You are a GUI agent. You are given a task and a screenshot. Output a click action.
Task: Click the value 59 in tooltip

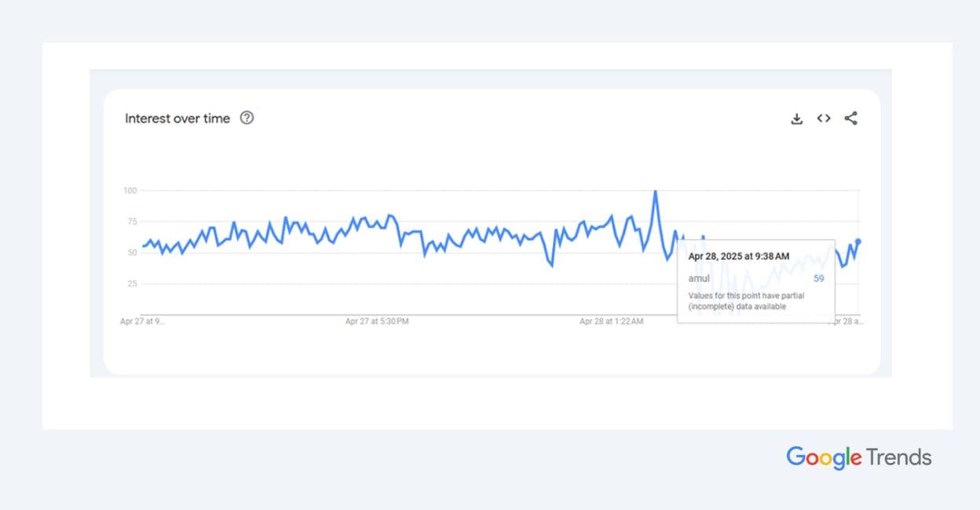pos(819,279)
